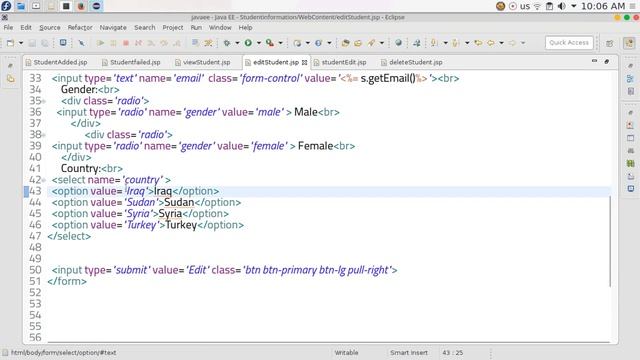Viewport: 640px width, 360px height.
Task: Collapse the select fold at line 42
Action: coord(44,180)
